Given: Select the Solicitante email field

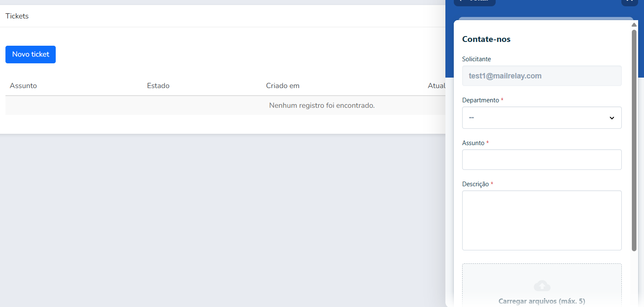Looking at the screenshot, I should pos(542,76).
